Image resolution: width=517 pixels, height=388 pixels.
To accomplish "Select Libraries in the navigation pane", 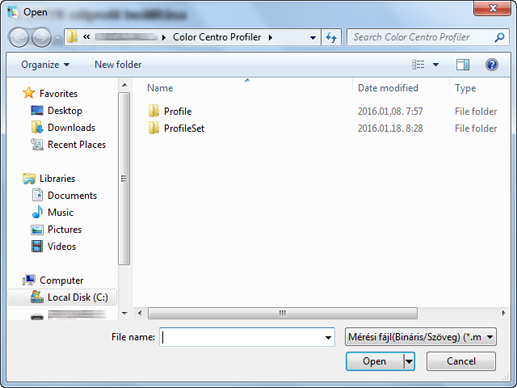I will [57, 178].
